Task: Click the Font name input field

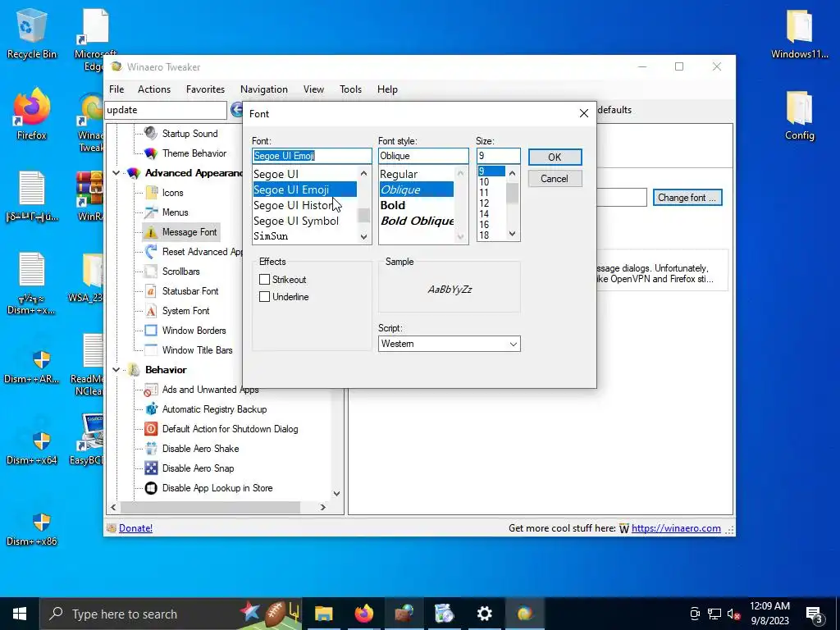Action: click(x=312, y=156)
